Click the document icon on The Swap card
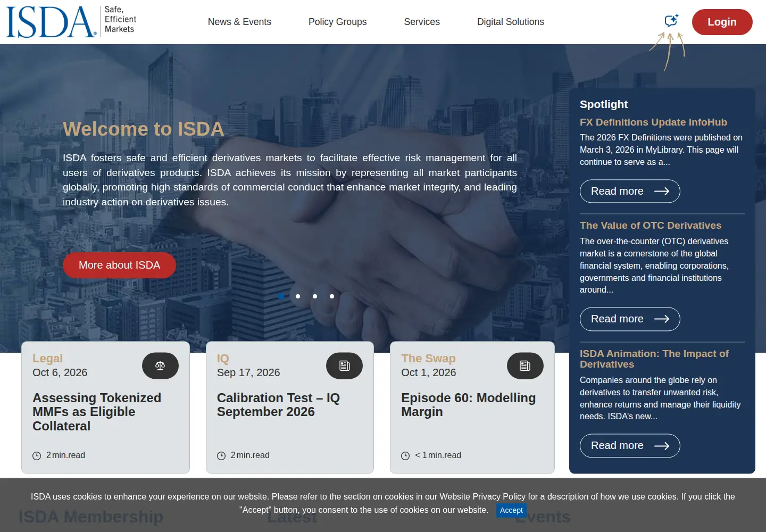 [x=525, y=365]
